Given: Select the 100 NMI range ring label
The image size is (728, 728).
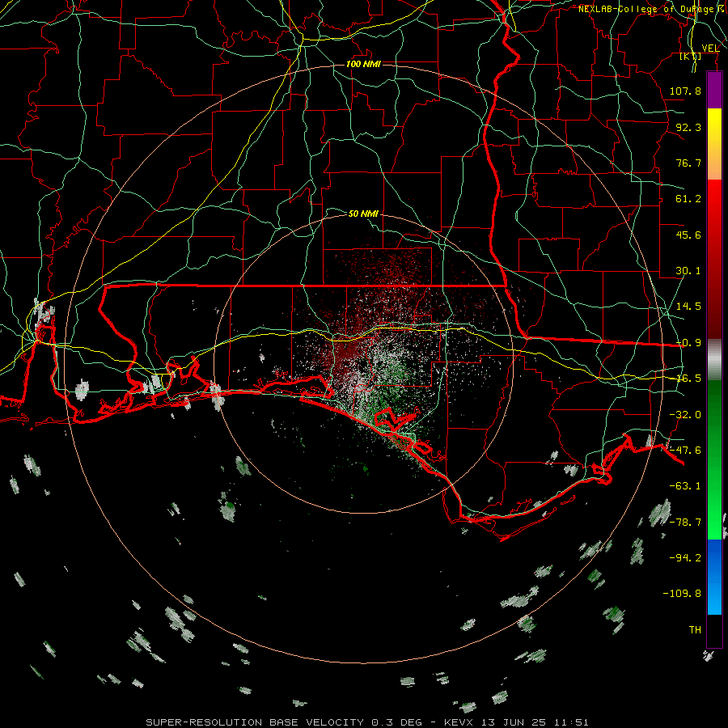Looking at the screenshot, I should (x=363, y=64).
